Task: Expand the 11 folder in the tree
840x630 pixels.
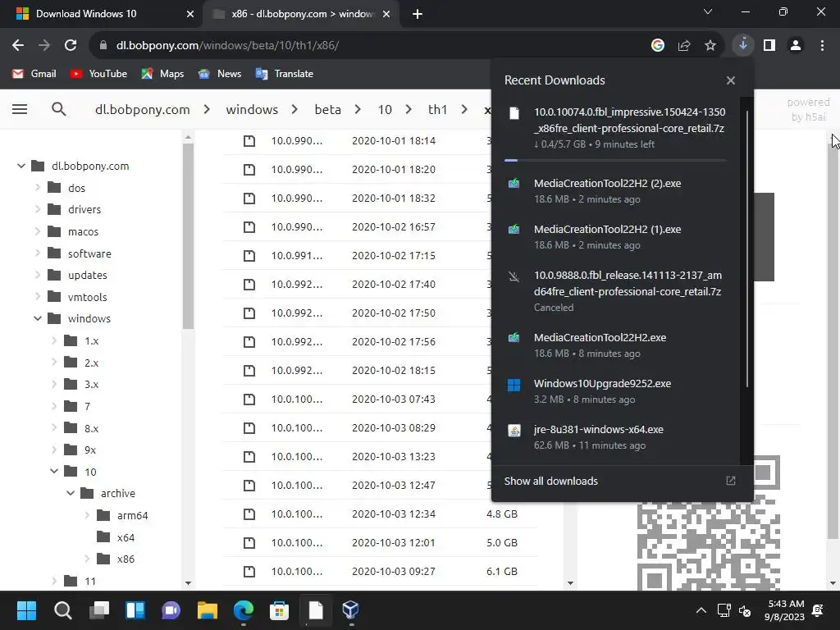Action: coord(53,581)
